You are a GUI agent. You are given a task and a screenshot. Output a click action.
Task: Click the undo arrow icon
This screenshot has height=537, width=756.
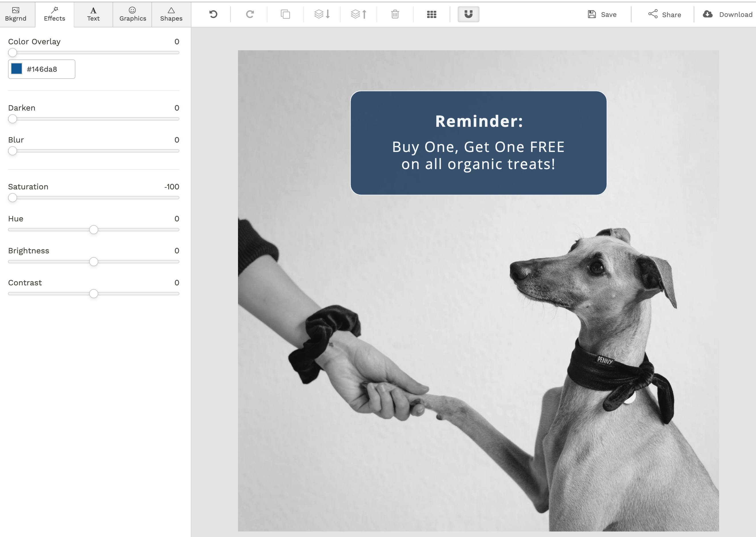[213, 14]
